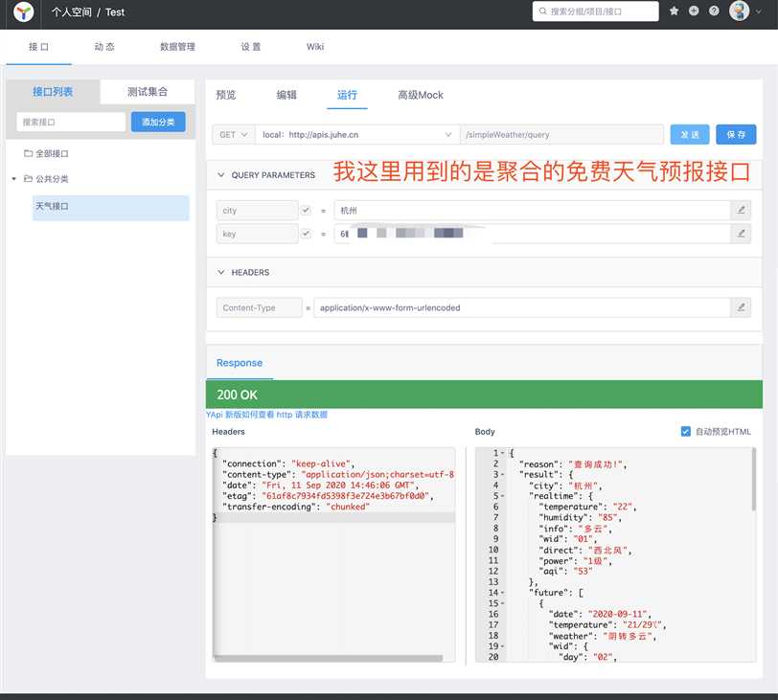Open the YApi 新版如何查看 http 请求数据 link

coord(267,415)
